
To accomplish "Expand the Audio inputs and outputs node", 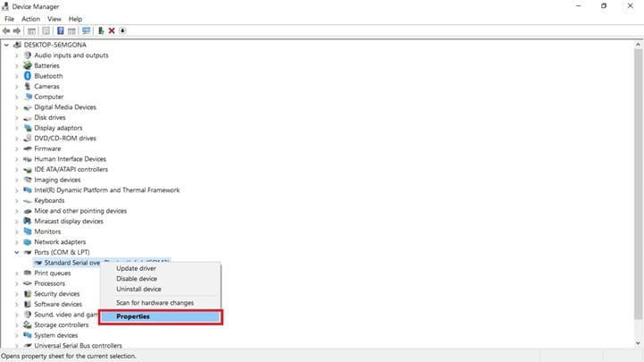I will [x=17, y=55].
